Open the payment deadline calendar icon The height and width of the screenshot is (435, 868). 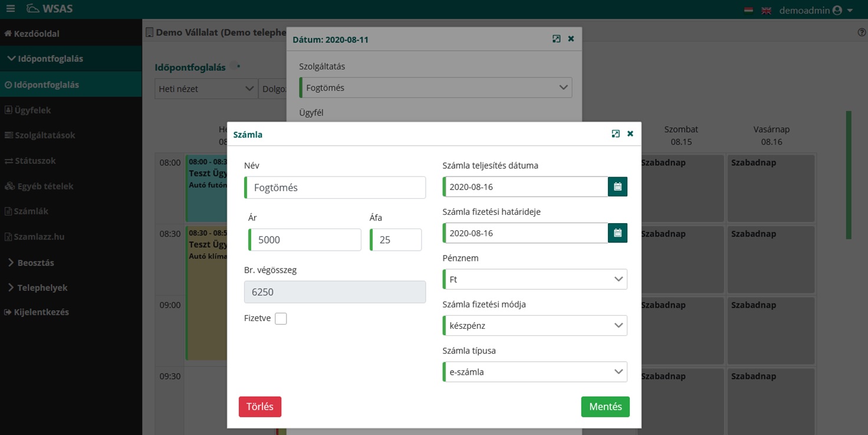point(617,233)
